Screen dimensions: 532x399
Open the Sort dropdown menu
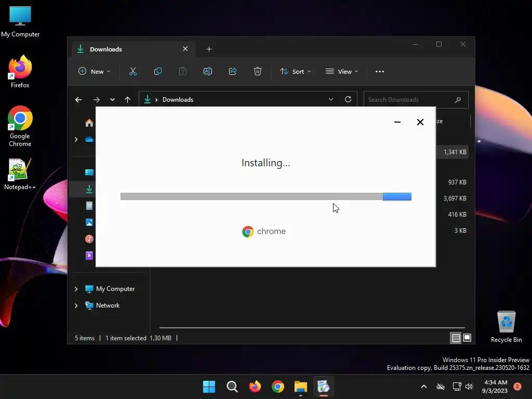tap(295, 72)
